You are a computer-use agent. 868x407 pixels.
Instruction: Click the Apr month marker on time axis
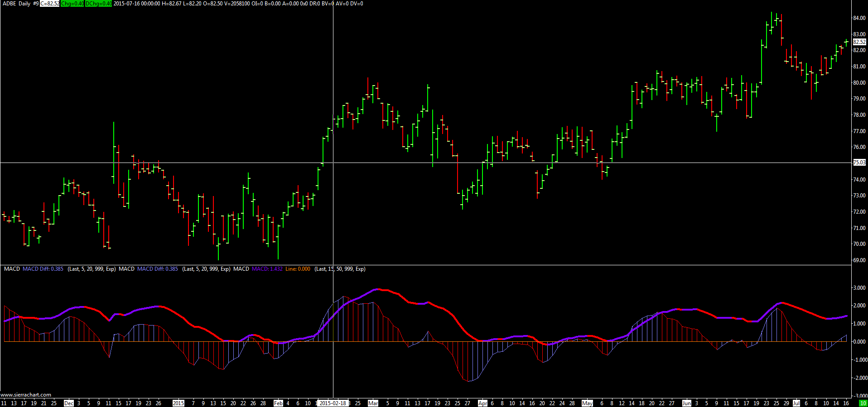click(483, 403)
